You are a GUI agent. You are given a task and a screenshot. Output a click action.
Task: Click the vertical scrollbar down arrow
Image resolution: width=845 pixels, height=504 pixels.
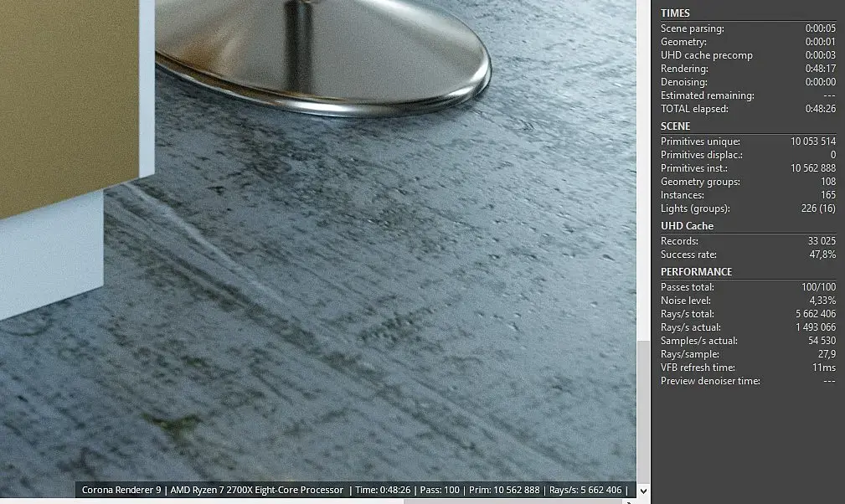coord(643,491)
